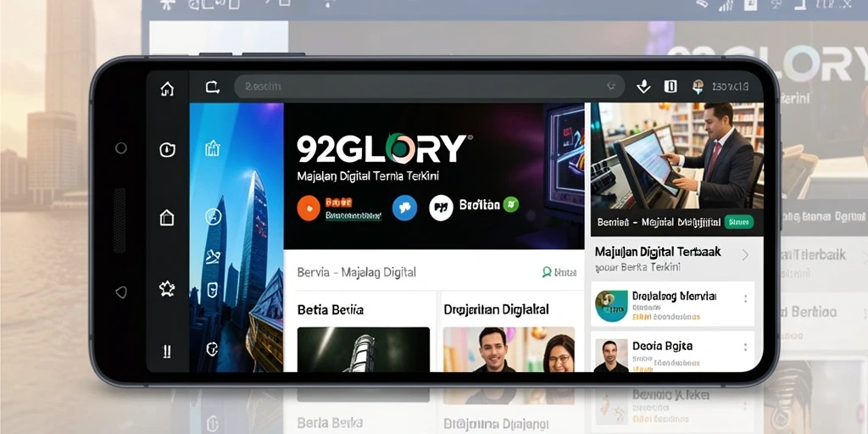Click the blue chat bubble button
Image resolution: width=868 pixels, height=434 pixels.
[404, 209]
